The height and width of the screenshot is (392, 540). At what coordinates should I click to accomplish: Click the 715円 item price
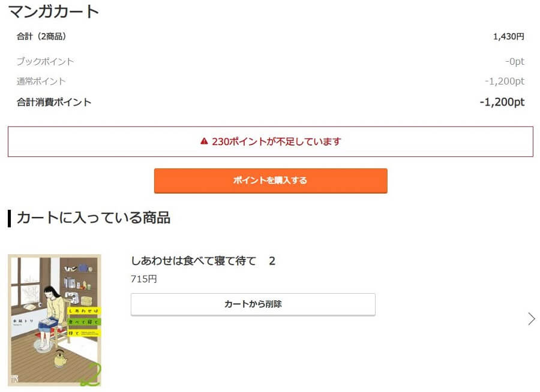[x=143, y=279]
